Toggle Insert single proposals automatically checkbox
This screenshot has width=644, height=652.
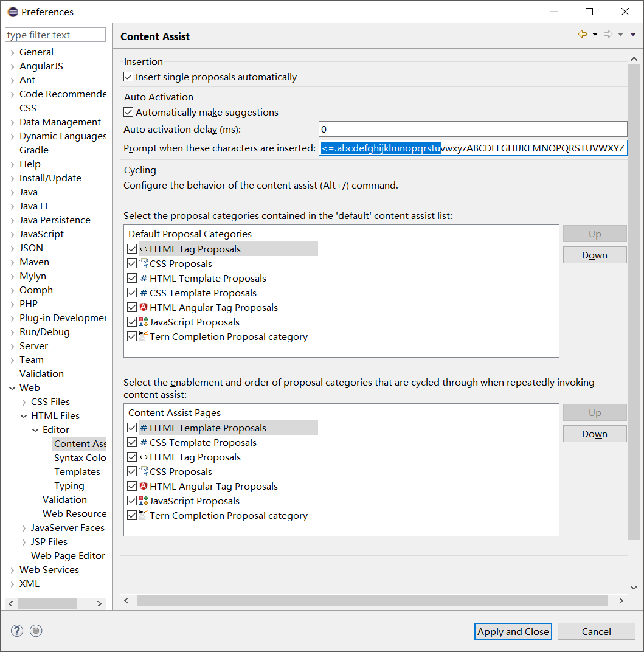pyautogui.click(x=128, y=77)
